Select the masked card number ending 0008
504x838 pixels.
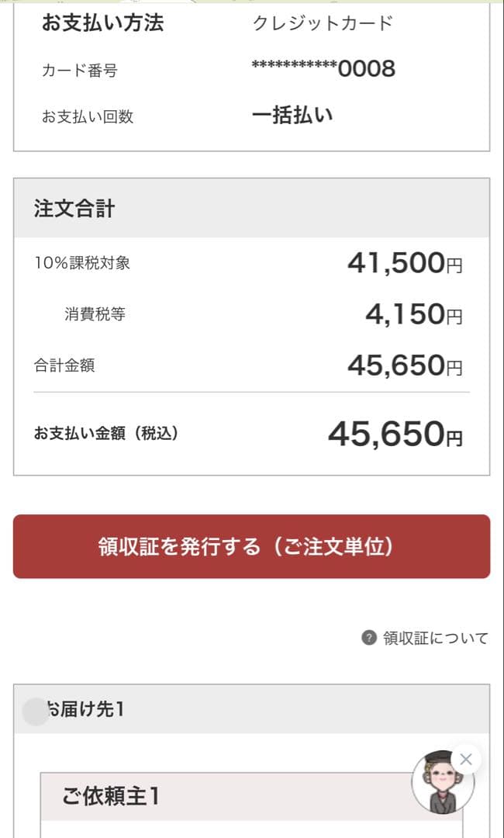tap(322, 68)
